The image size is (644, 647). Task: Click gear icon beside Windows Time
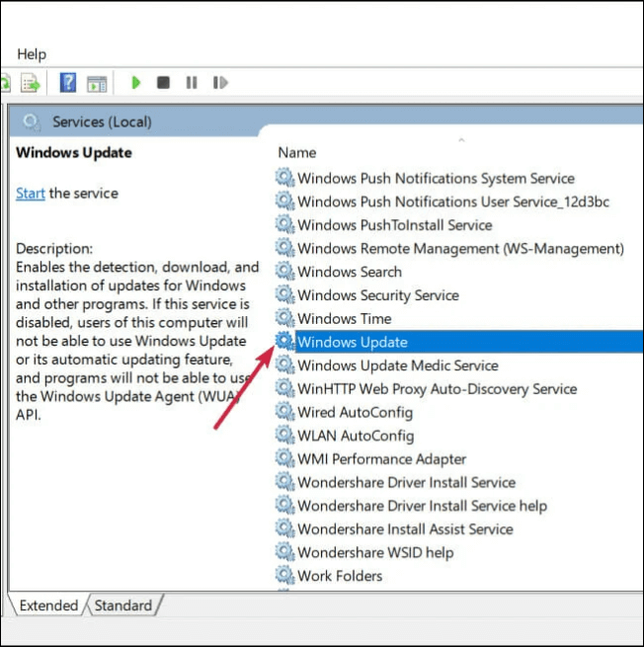click(x=285, y=318)
